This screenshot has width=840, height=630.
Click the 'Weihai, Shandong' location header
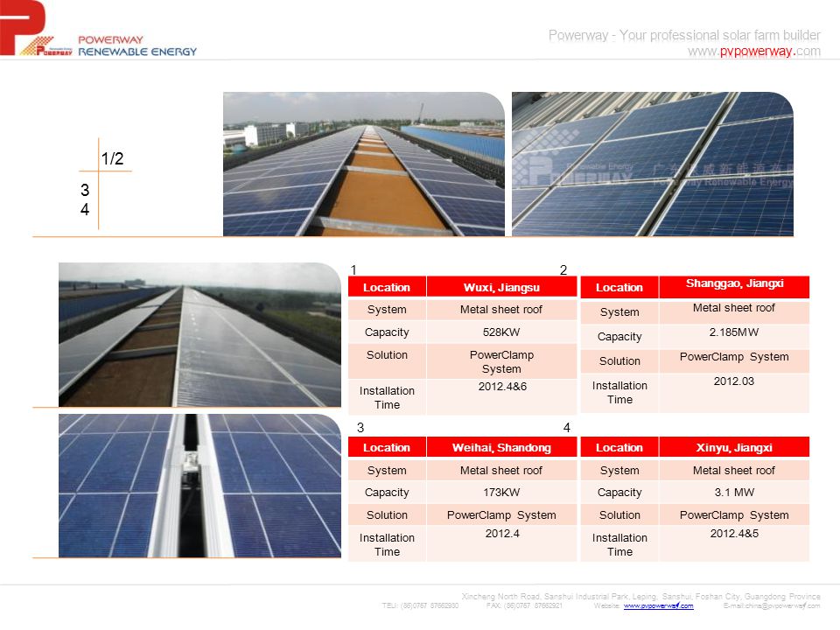click(501, 447)
